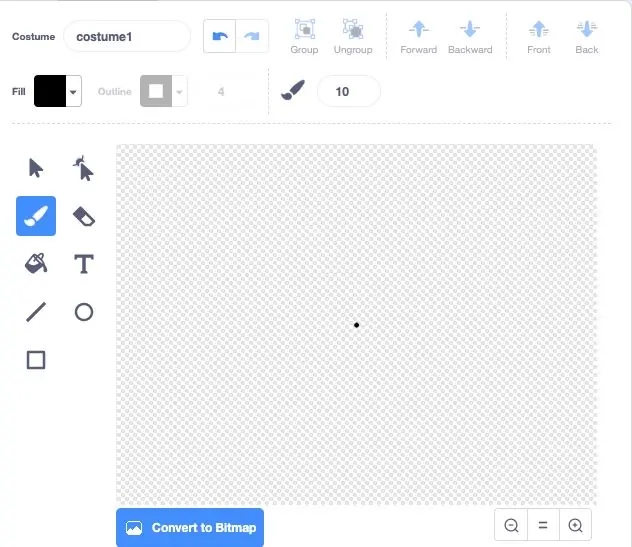The width and height of the screenshot is (632, 547).
Task: Select the Text tool
Action: coord(83,264)
